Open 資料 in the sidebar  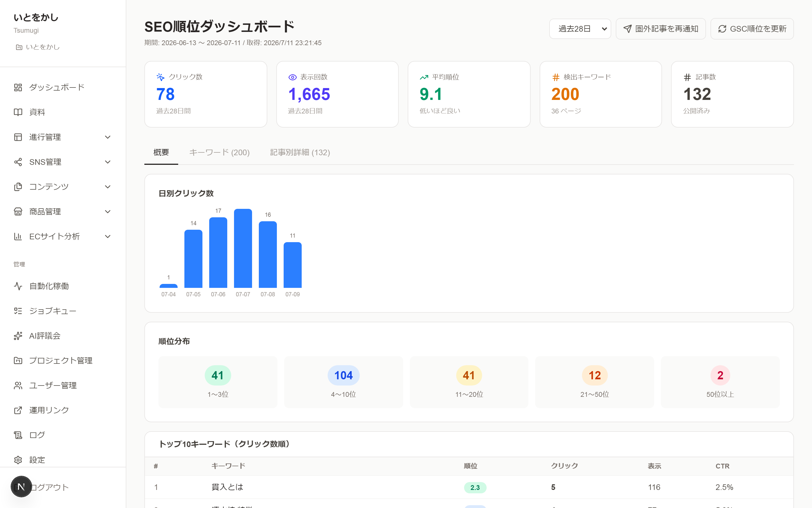63,112
